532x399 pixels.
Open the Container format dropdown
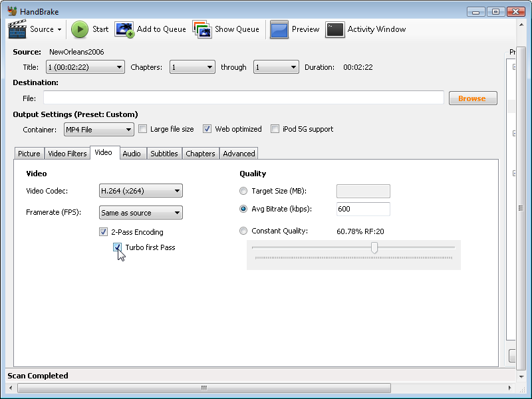click(98, 129)
